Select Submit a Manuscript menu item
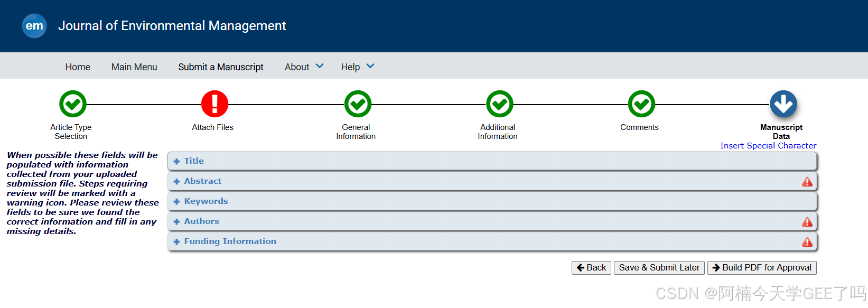 (221, 67)
